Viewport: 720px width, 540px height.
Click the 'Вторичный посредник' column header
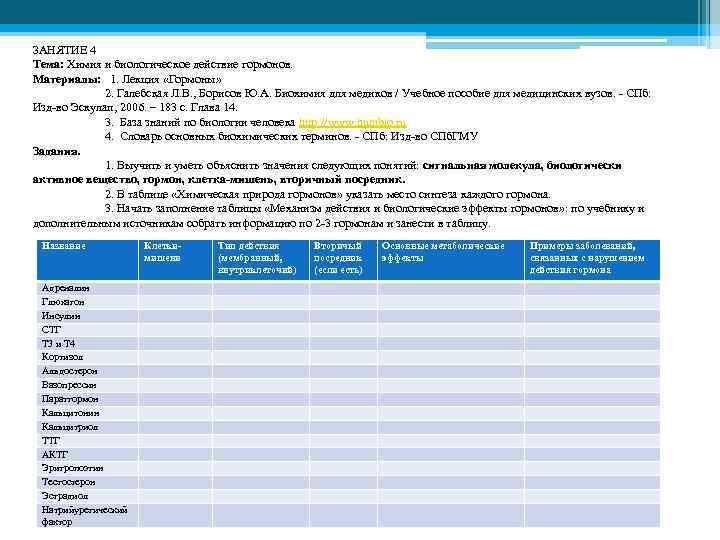[343, 260]
